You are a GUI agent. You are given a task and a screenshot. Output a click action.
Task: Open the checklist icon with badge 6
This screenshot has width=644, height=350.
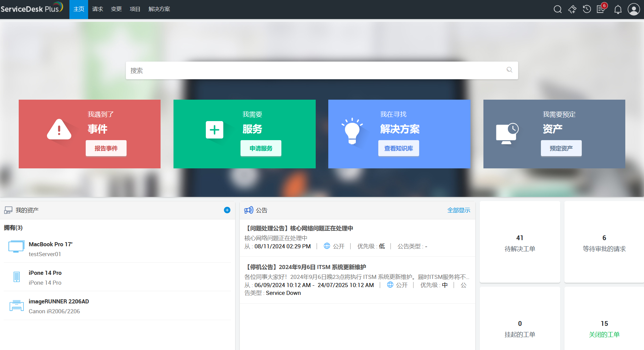pos(601,9)
